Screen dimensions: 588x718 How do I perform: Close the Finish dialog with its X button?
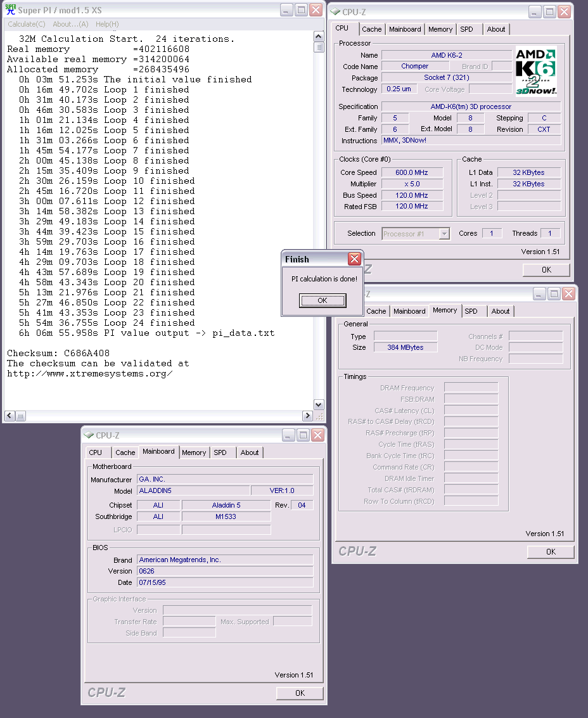click(354, 259)
